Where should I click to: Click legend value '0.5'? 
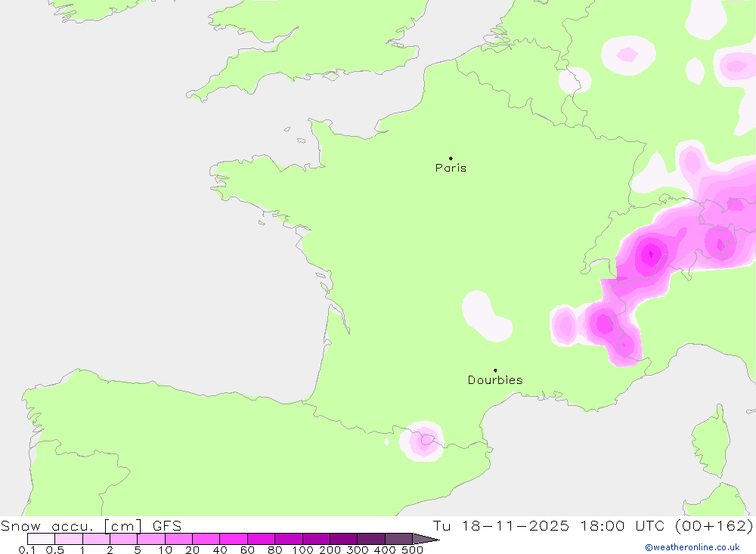point(55,549)
